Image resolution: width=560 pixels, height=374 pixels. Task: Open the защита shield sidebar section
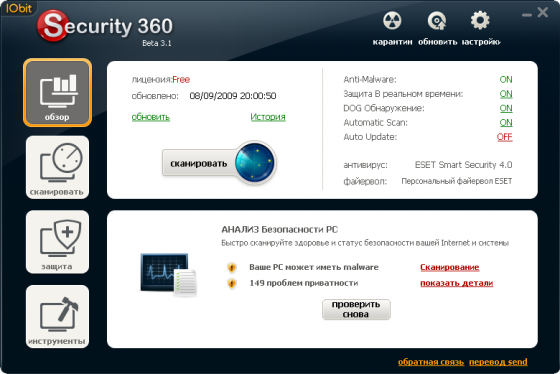click(58, 242)
